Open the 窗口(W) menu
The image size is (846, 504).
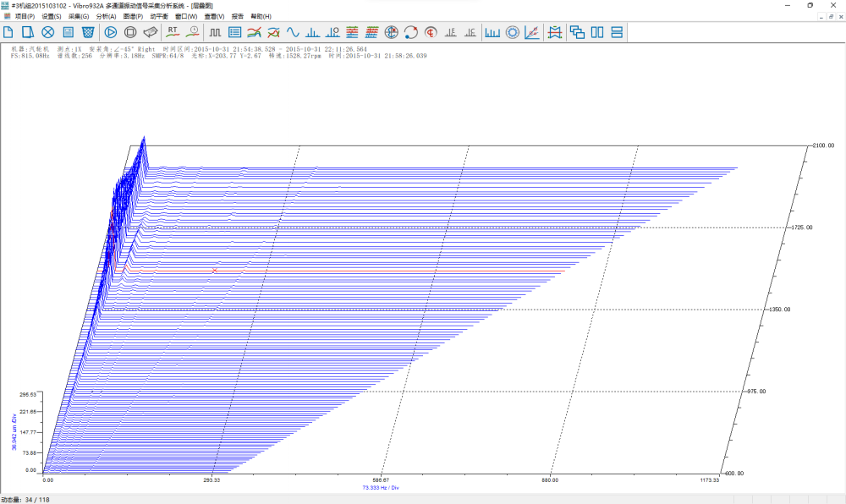click(x=186, y=17)
